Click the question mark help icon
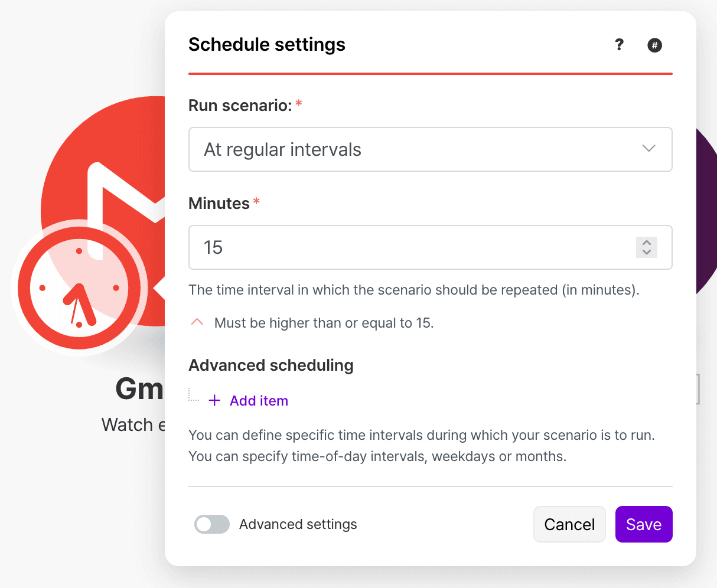 619,45
